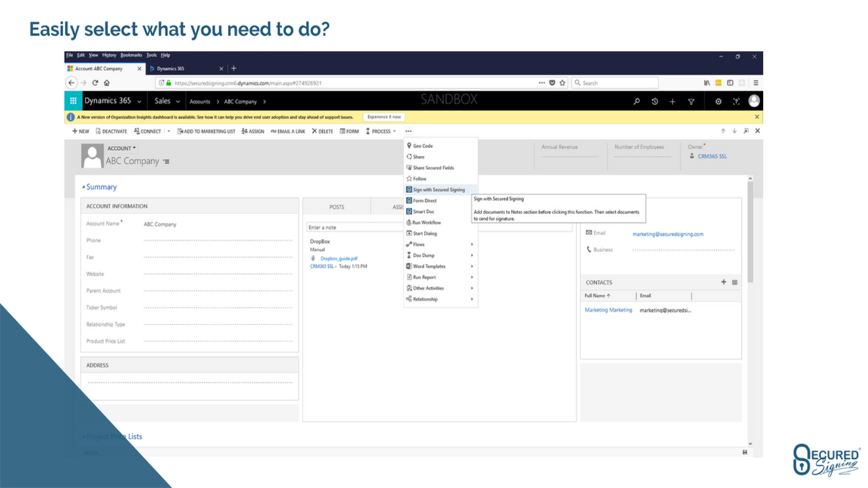Open the help question mark icon
Image resolution: width=868 pixels, height=488 pixels.
(736, 101)
